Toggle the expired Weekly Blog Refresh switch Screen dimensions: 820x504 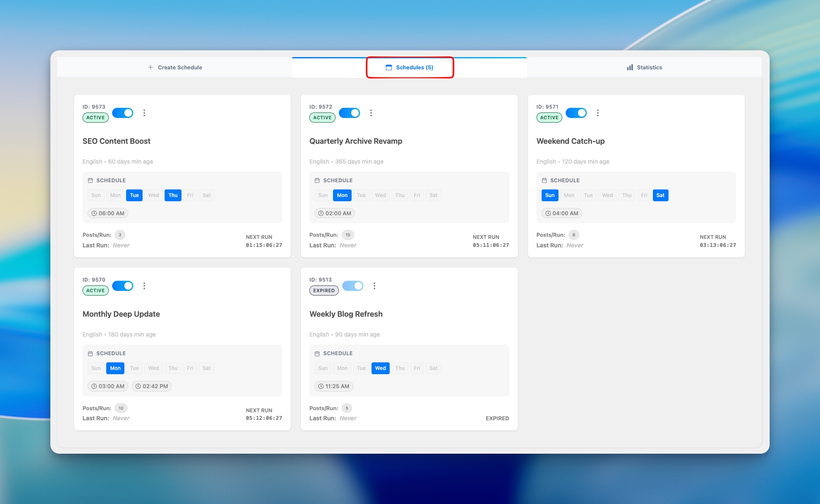click(353, 286)
